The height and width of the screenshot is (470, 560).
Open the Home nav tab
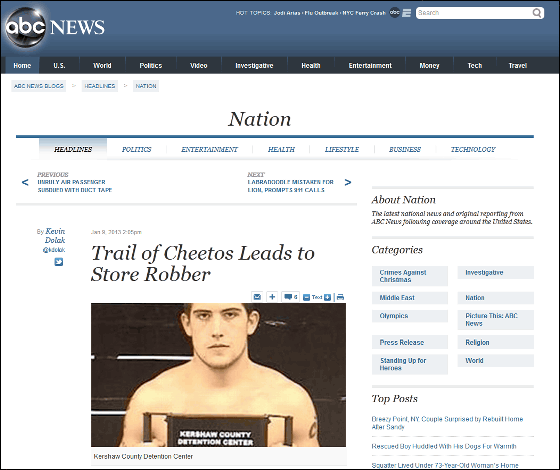pyautogui.click(x=22, y=66)
